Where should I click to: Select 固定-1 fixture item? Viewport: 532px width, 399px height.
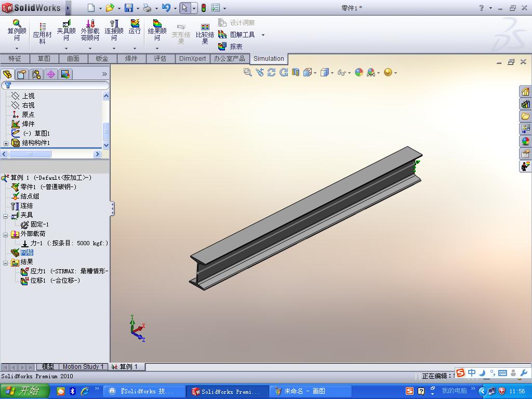[35, 224]
